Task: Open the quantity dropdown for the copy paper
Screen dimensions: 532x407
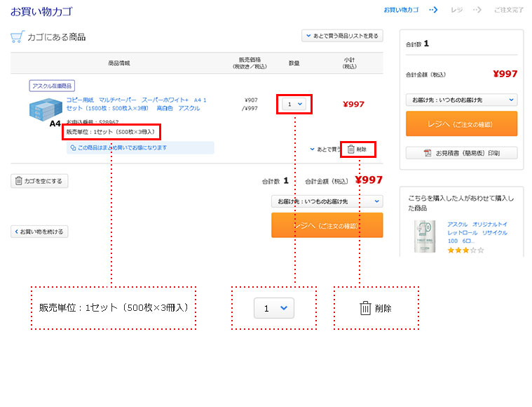Action: [294, 104]
